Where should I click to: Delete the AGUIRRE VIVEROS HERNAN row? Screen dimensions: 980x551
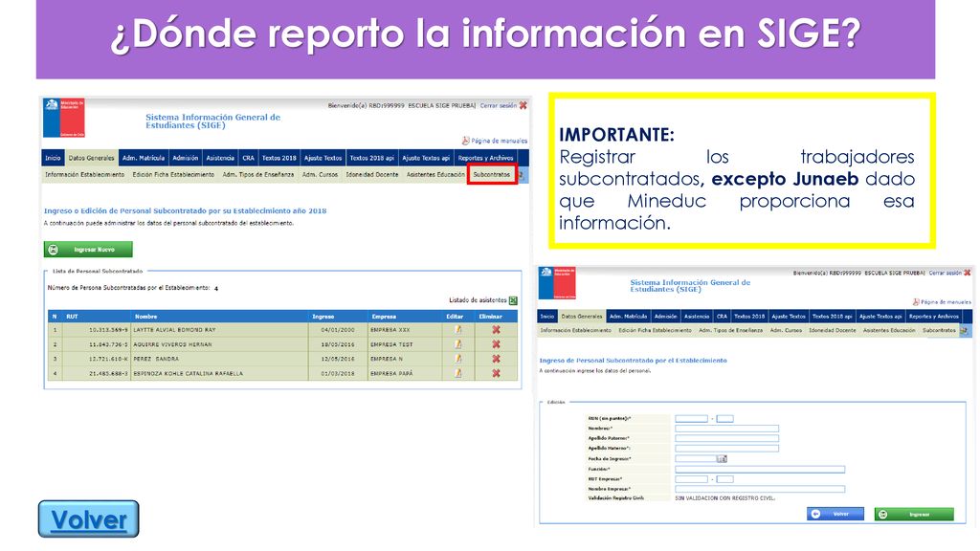[x=497, y=344]
